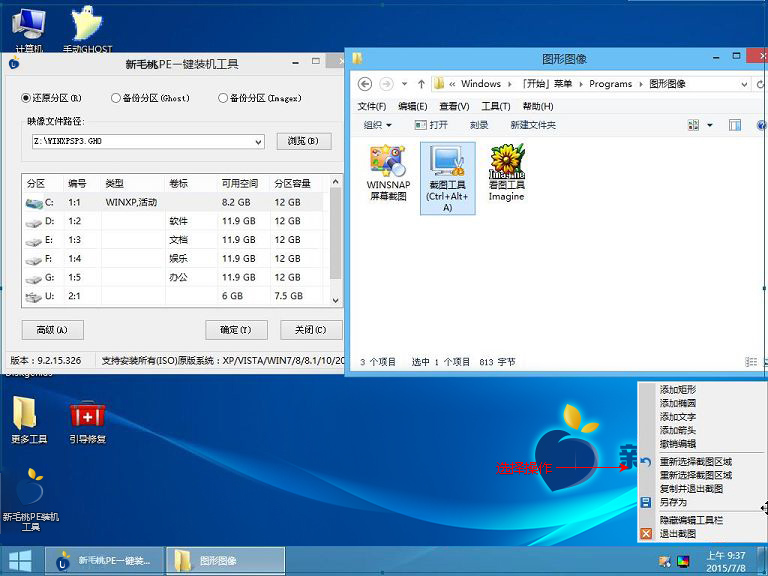This screenshot has height=576, width=768.
Task: Select the F: 娱乐 partition row
Action: point(174,259)
